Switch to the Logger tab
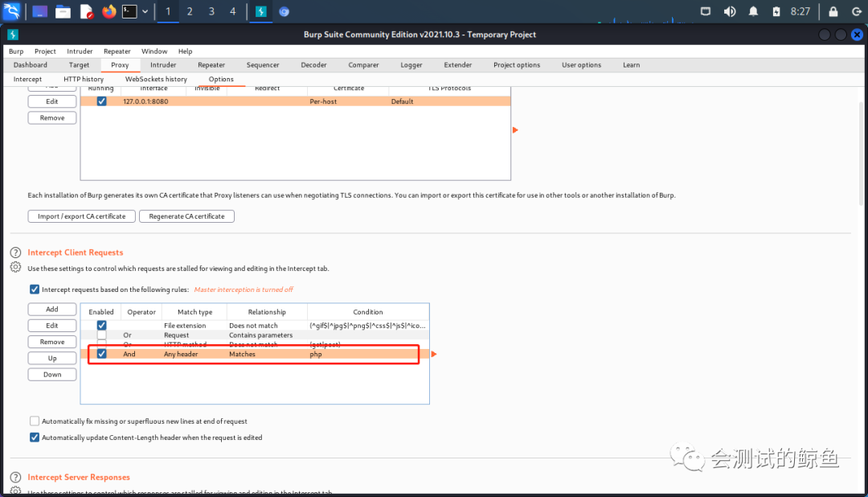The image size is (868, 497). click(411, 65)
